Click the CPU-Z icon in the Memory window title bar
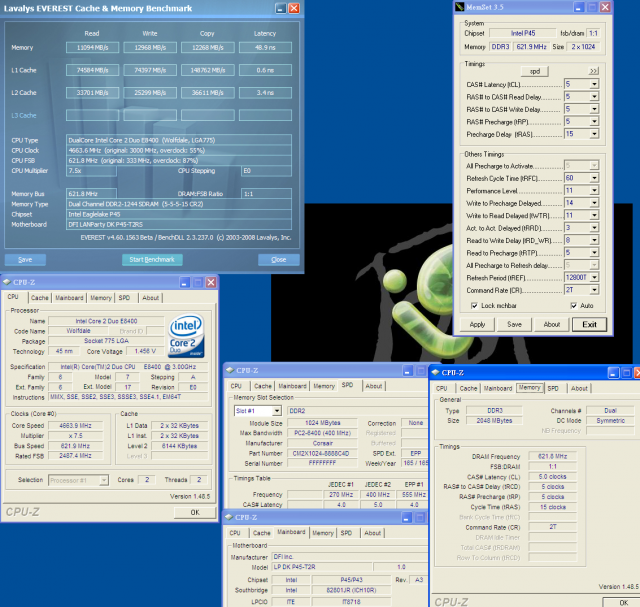This screenshot has width=640, height=607. 436,372
